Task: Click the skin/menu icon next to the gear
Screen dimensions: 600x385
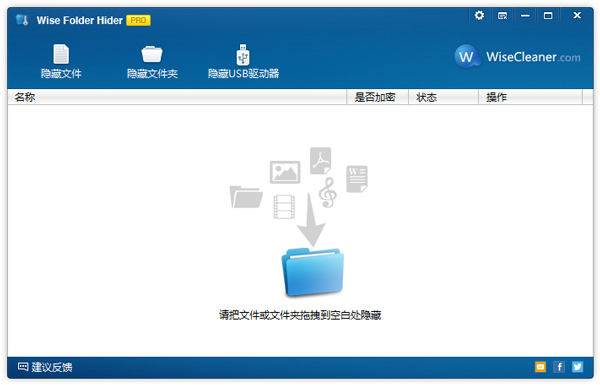Action: 502,16
